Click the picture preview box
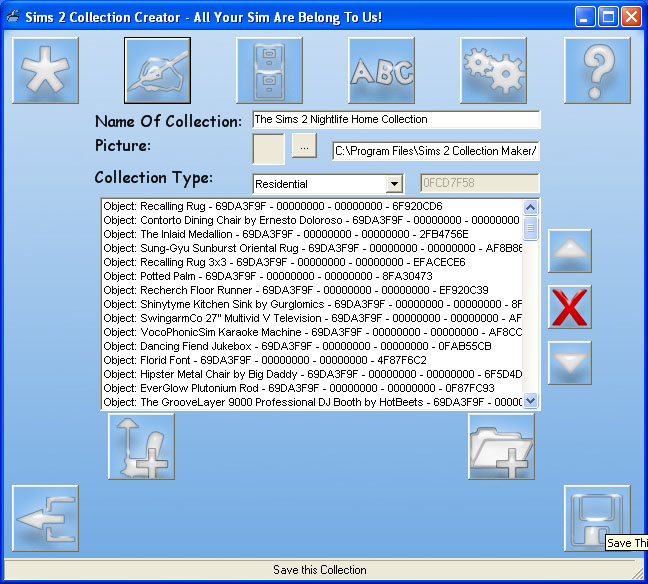 [x=269, y=149]
